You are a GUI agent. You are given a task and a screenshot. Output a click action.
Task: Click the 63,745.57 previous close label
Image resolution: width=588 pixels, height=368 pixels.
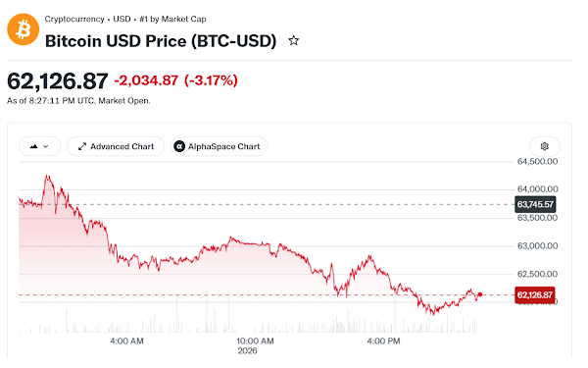(535, 205)
